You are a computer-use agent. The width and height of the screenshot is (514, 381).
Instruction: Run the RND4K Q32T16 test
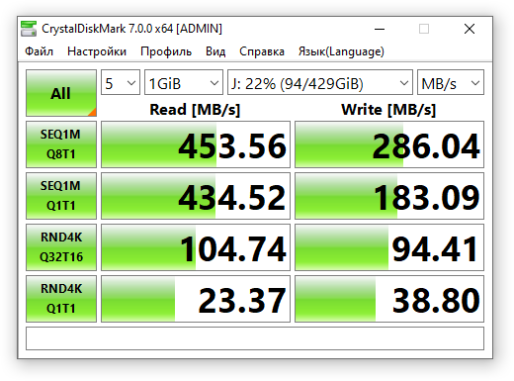(x=61, y=247)
